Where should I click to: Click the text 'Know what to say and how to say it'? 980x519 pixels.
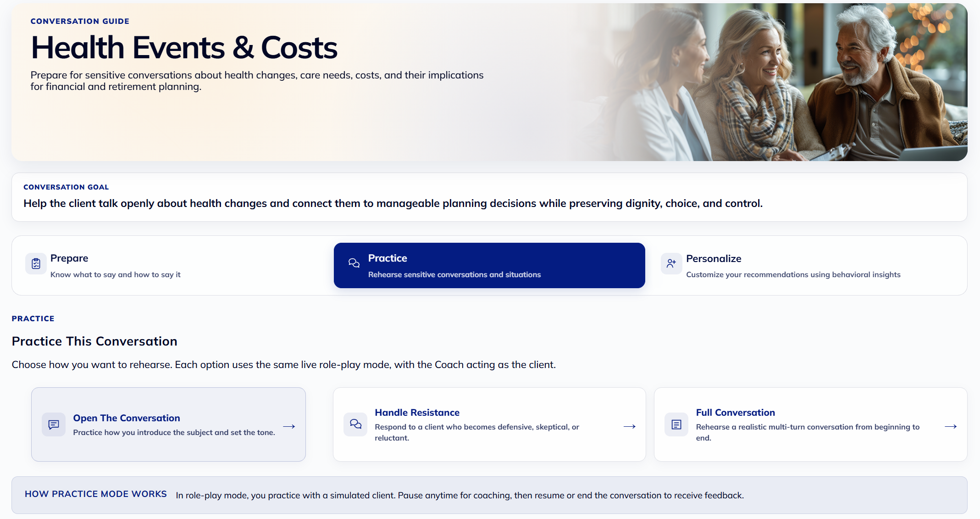116,274
